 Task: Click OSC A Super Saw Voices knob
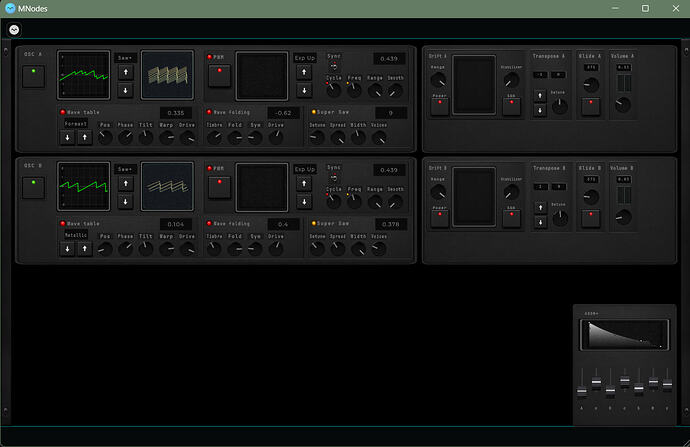[x=379, y=138]
